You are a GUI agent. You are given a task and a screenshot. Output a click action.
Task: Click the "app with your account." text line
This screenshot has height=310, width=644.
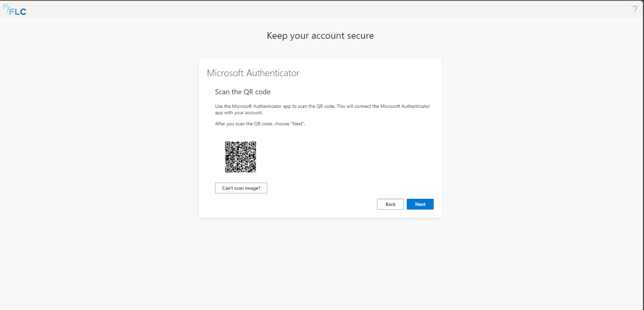(239, 113)
